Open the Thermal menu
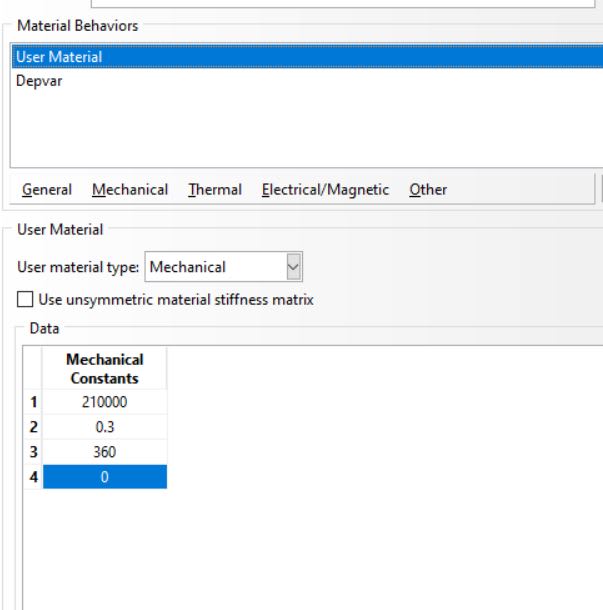 pos(215,190)
